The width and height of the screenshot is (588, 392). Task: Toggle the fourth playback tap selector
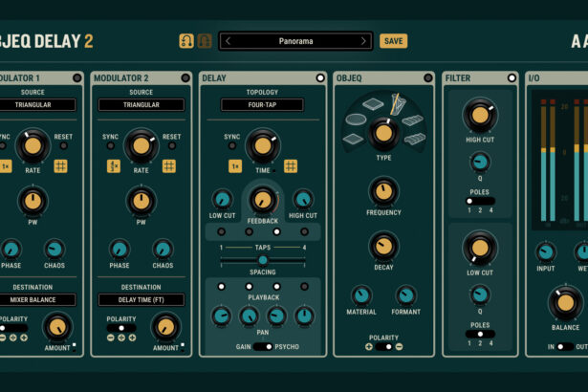[304, 287]
